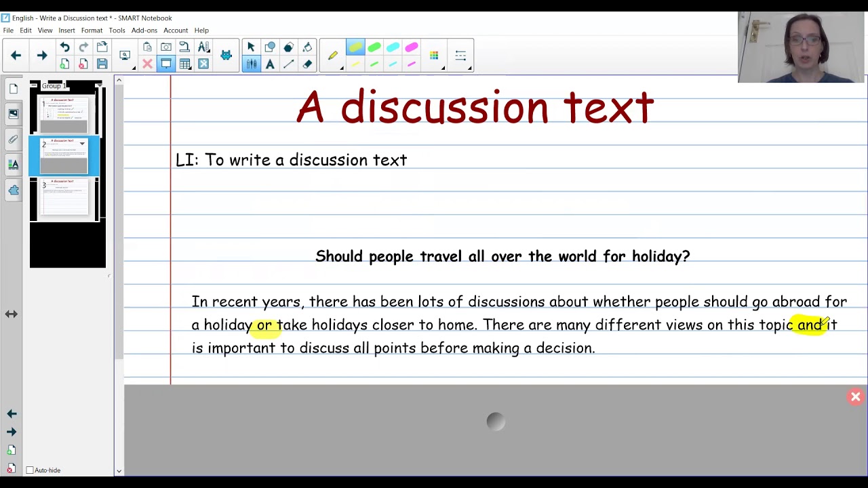The width and height of the screenshot is (868, 488).
Task: Collapse Group 1 with the minus icon
Action: click(x=33, y=86)
